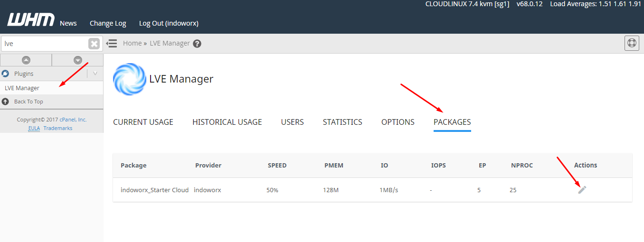Click the 128M PMEM value
This screenshot has width=644, height=242.
click(x=331, y=190)
